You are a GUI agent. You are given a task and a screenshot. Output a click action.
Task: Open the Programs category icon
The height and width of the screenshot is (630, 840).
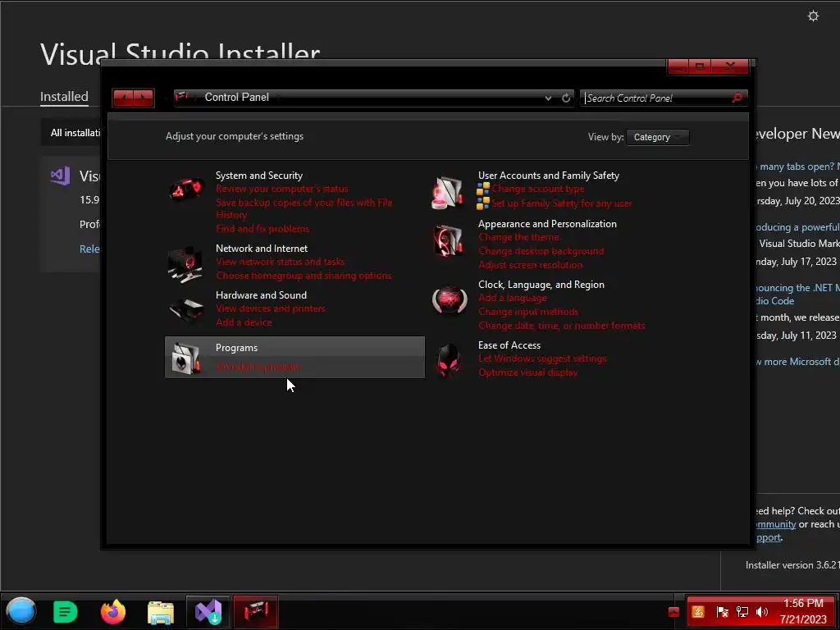coord(185,358)
